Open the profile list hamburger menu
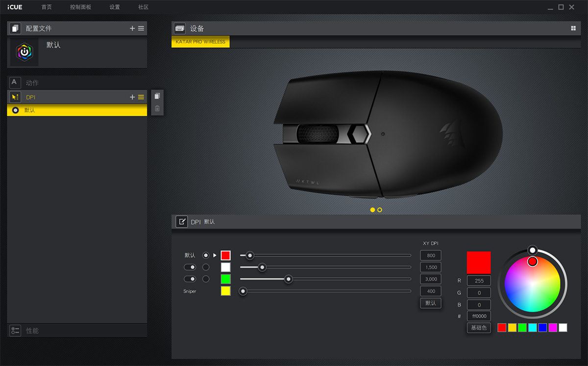This screenshot has height=366, width=588. coord(141,28)
